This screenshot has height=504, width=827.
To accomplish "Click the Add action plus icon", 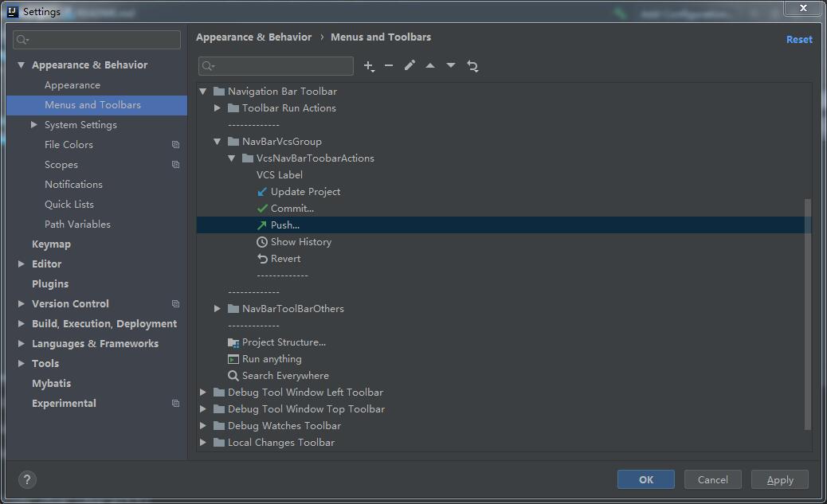I will pos(368,66).
